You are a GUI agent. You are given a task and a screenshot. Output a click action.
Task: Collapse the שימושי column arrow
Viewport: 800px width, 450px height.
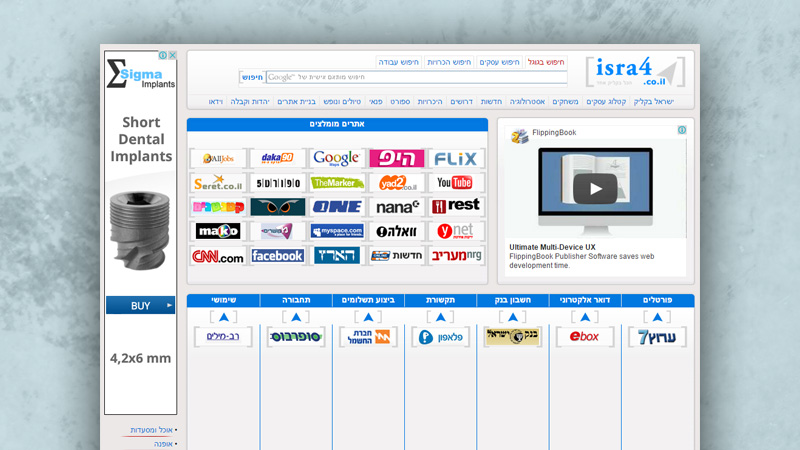(x=223, y=317)
